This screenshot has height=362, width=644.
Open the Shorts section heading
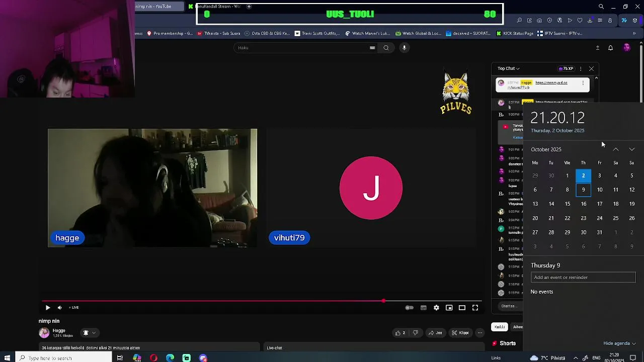[504, 343]
